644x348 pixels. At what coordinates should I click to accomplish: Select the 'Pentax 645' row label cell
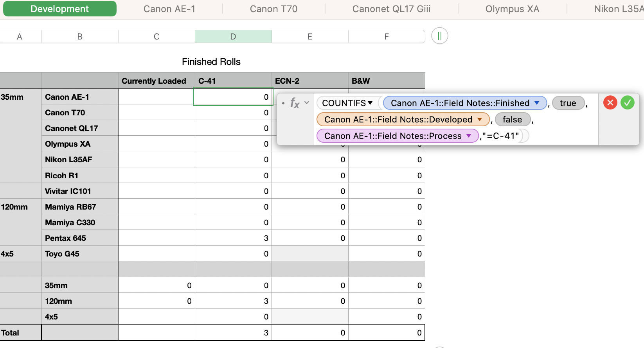pyautogui.click(x=80, y=238)
